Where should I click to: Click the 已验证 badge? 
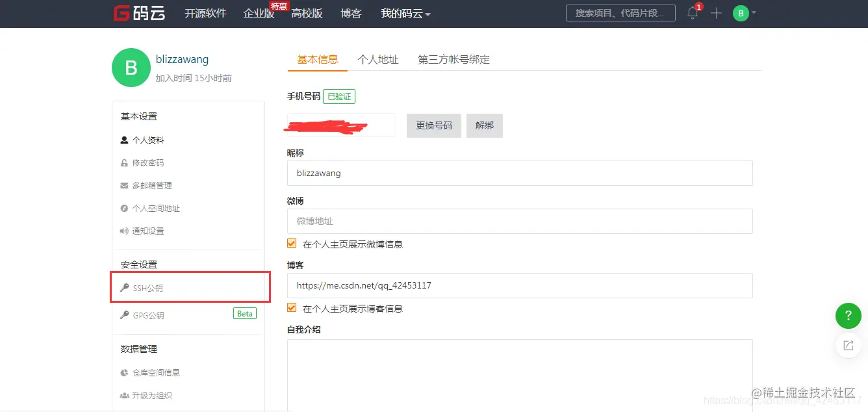[x=339, y=97]
